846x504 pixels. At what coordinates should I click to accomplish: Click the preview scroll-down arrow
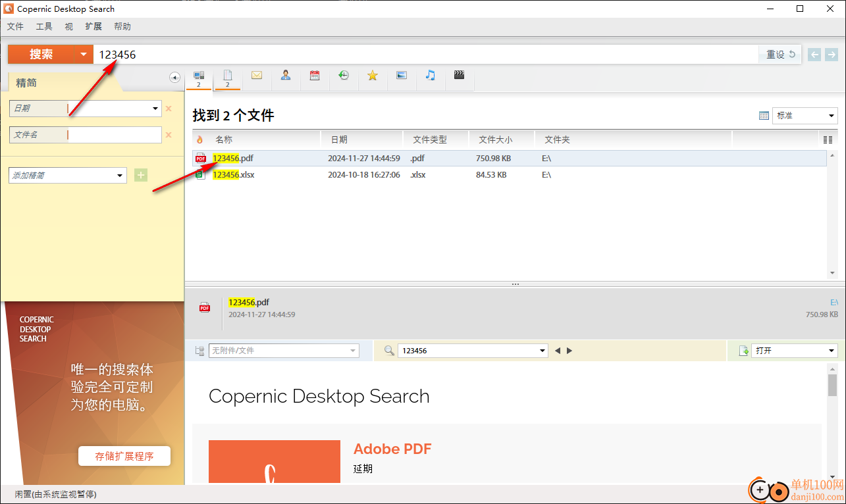[832, 477]
